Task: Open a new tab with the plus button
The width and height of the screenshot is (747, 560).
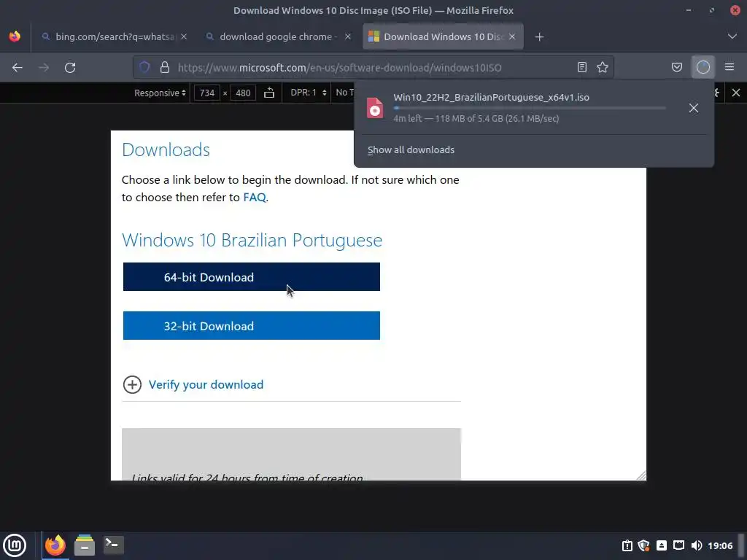Action: tap(539, 36)
